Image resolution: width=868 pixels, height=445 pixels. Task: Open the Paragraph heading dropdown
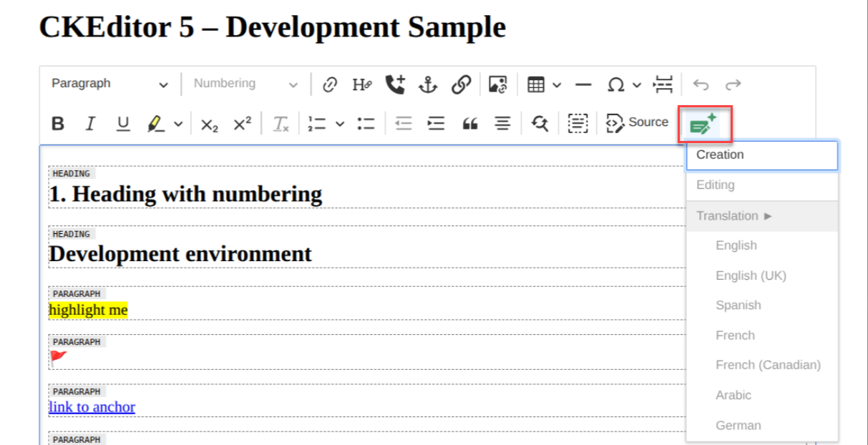tap(110, 84)
